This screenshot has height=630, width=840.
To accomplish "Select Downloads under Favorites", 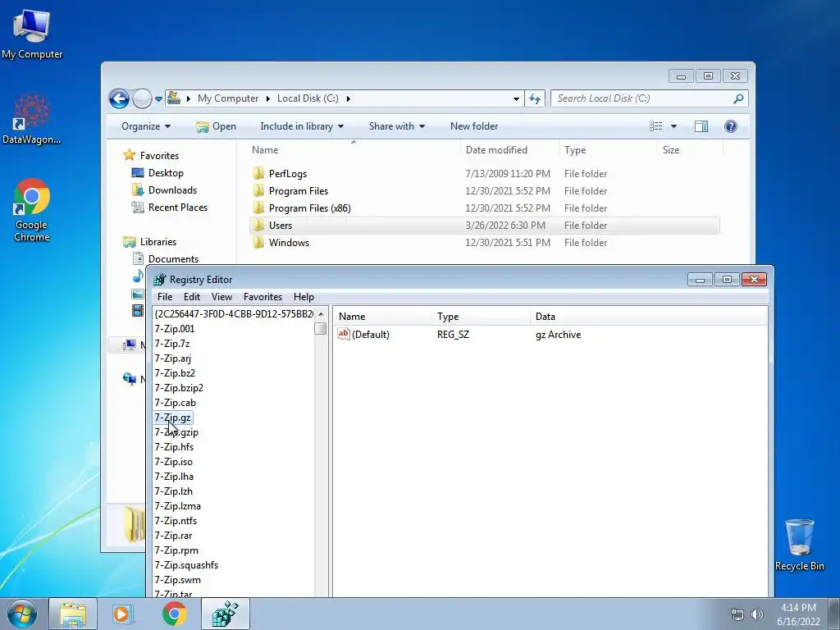I will coord(172,190).
